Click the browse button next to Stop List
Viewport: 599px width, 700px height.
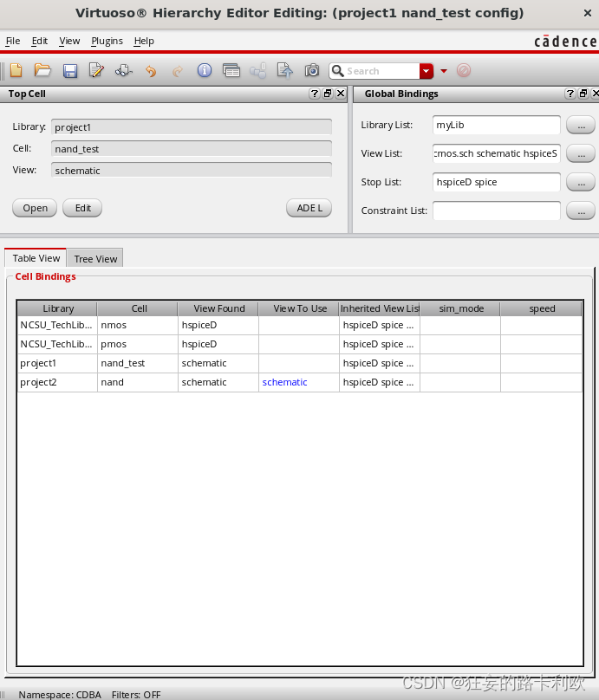[581, 182]
